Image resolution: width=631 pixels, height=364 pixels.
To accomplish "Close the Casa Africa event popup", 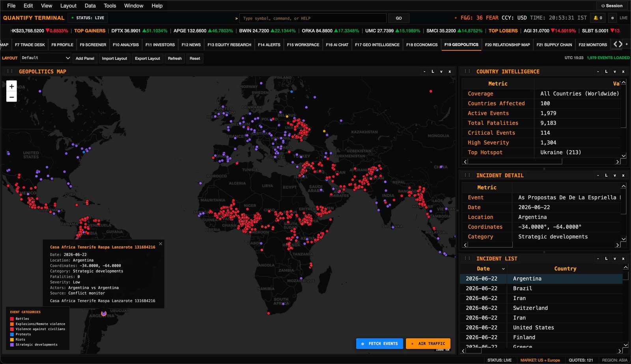I will pos(161,244).
